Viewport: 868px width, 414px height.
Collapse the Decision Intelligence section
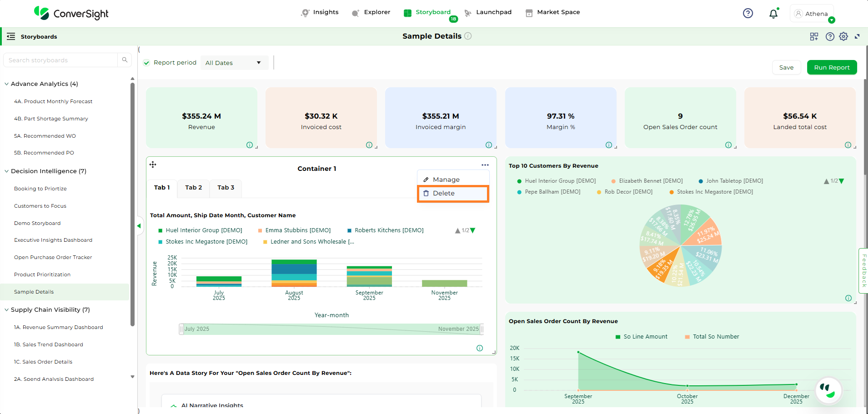point(7,171)
